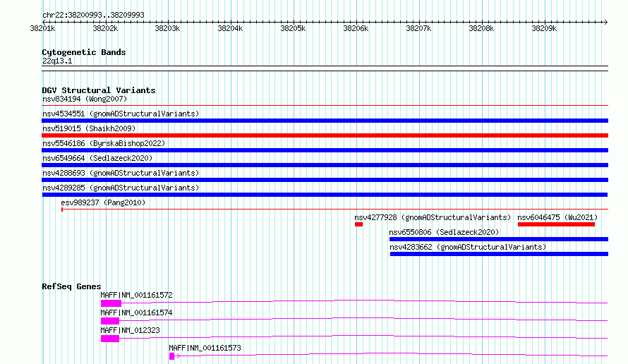Select the nsv4534551 gnomAD blue variant bar

pyautogui.click(x=325, y=121)
